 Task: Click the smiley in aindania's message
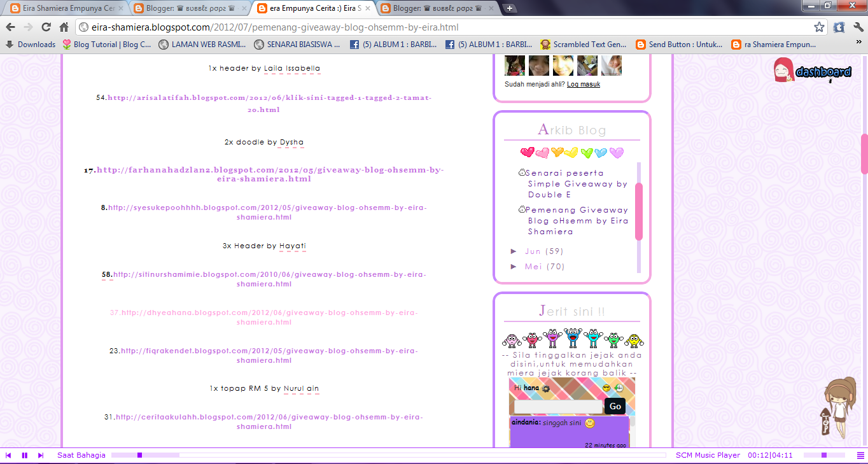(x=590, y=423)
